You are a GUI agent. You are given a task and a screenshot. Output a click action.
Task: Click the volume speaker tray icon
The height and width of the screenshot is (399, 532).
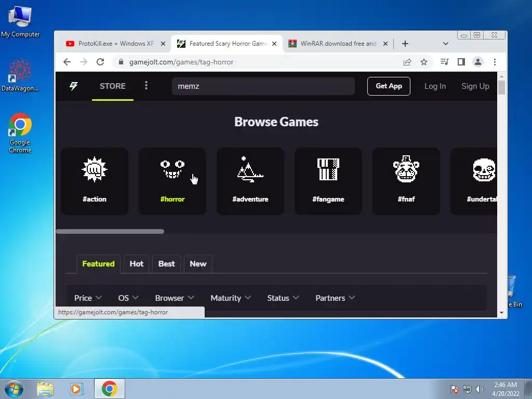[479, 389]
